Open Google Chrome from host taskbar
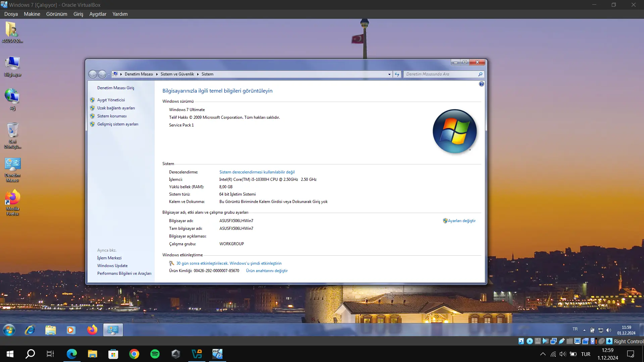This screenshot has width=644, height=362. click(x=134, y=354)
